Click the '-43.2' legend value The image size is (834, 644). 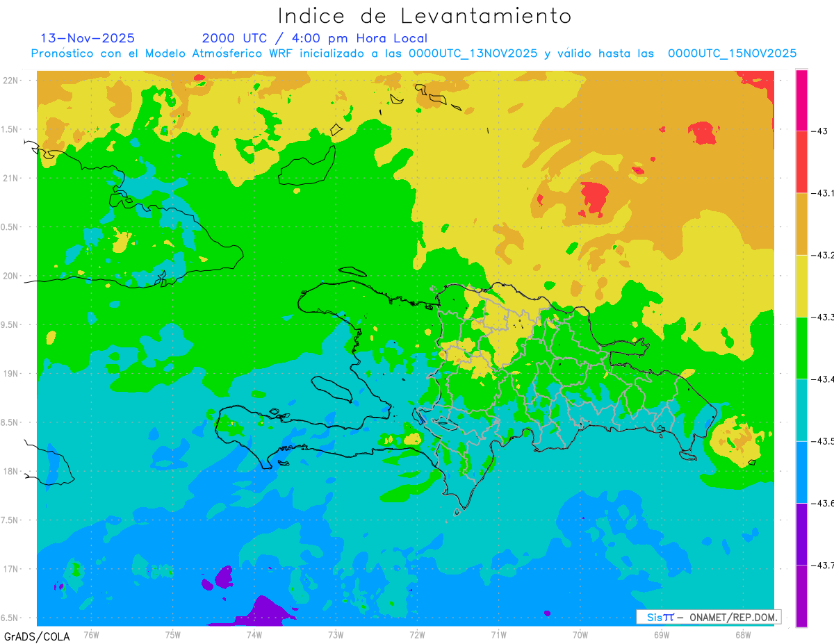tap(824, 255)
